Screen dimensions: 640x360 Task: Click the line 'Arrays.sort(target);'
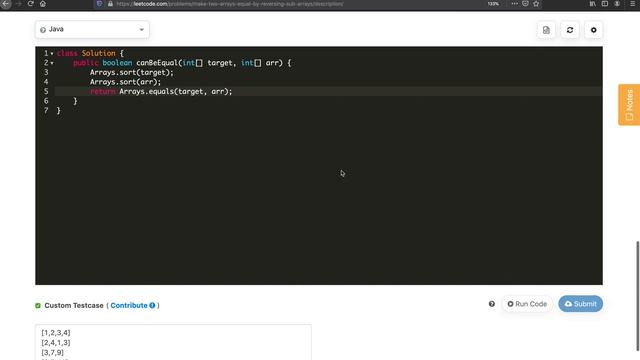(131, 72)
